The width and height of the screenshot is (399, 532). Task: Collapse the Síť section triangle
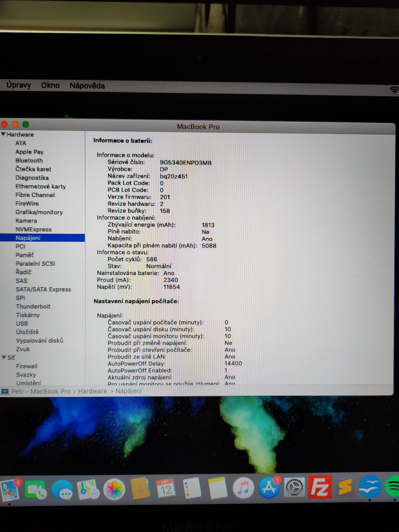(x=4, y=357)
